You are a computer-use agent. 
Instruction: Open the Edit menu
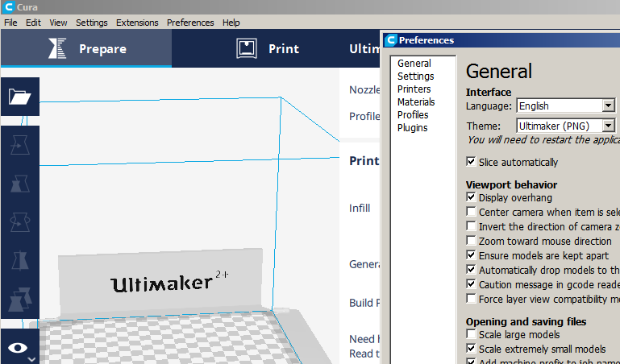coord(33,23)
